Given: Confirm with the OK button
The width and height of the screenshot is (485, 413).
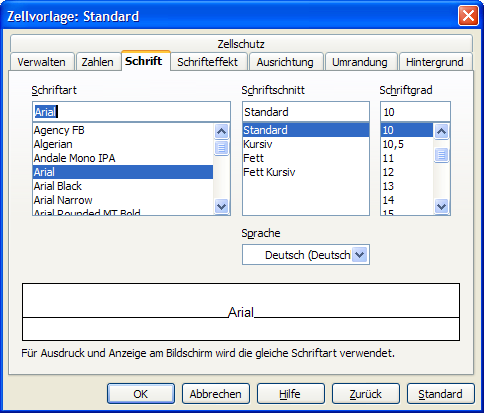Looking at the screenshot, I should (141, 394).
